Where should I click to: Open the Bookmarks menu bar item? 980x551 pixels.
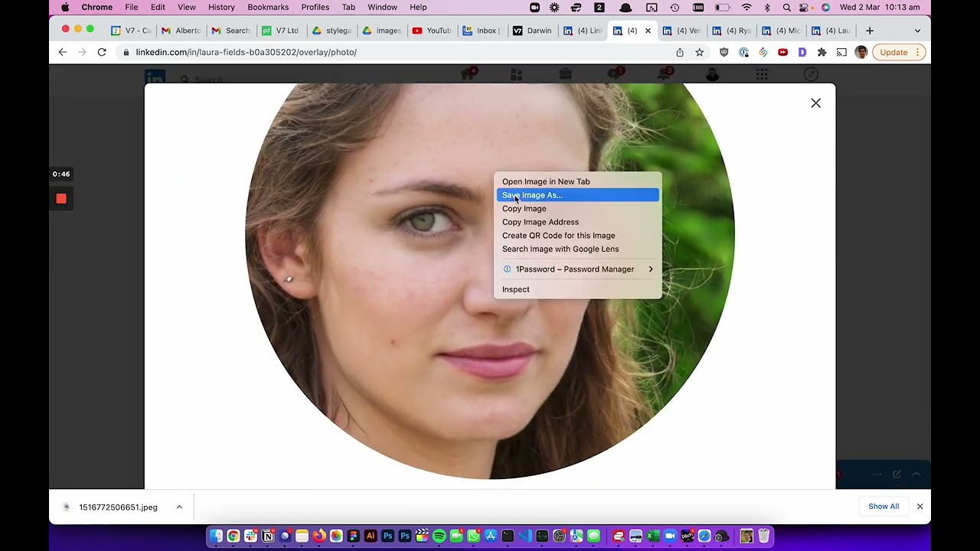point(268,7)
